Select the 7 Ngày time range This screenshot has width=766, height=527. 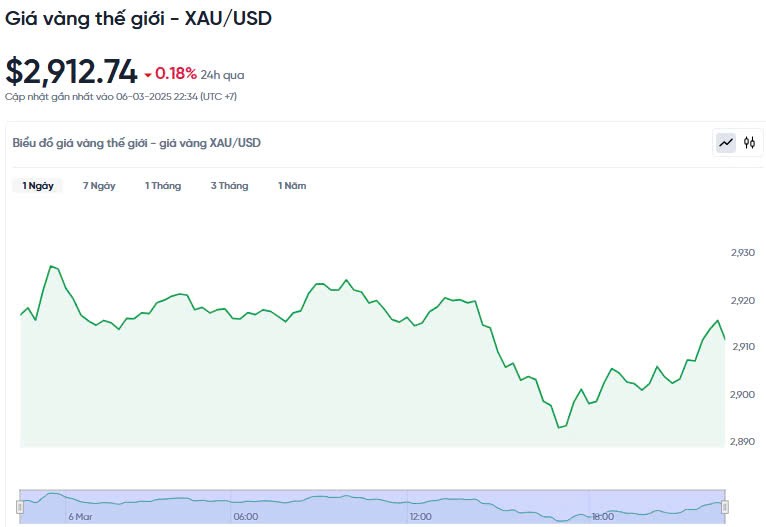point(99,186)
